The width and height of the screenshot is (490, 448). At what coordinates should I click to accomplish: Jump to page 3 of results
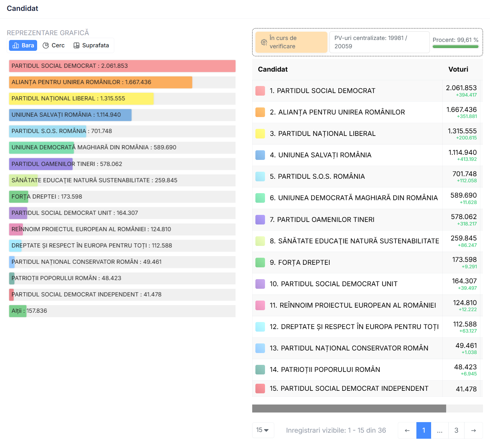click(x=456, y=430)
